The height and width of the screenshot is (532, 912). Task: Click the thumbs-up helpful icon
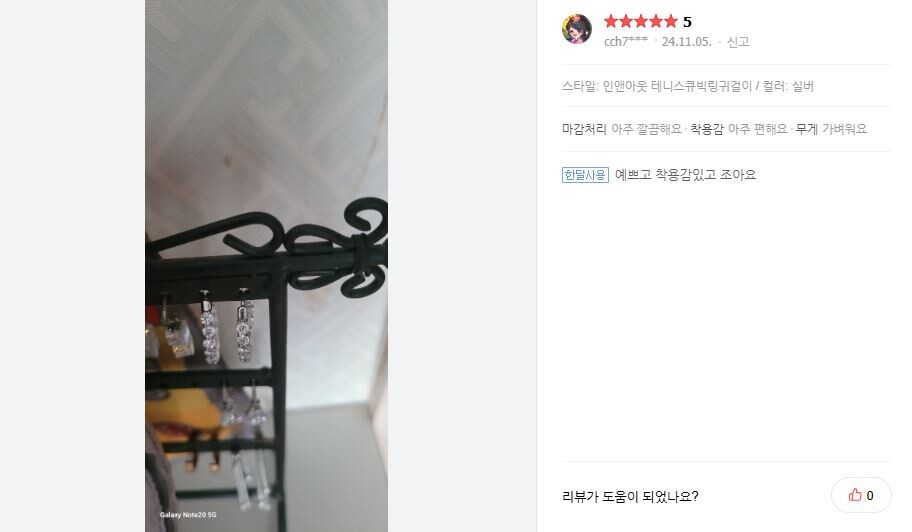(x=854, y=495)
